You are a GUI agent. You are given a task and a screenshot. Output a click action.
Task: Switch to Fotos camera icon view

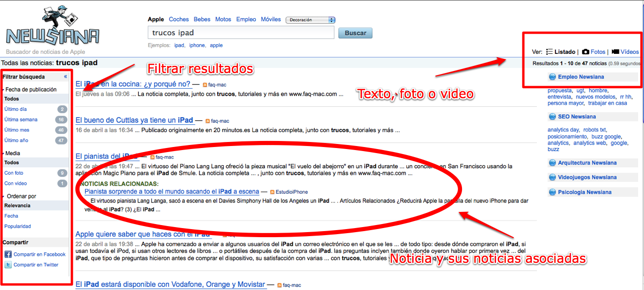coord(586,52)
